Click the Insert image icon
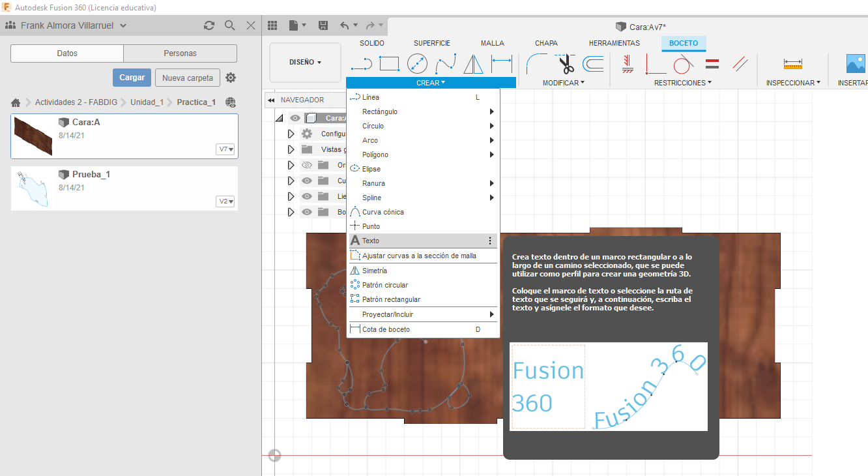Image resolution: width=868 pixels, height=476 pixels. click(856, 64)
